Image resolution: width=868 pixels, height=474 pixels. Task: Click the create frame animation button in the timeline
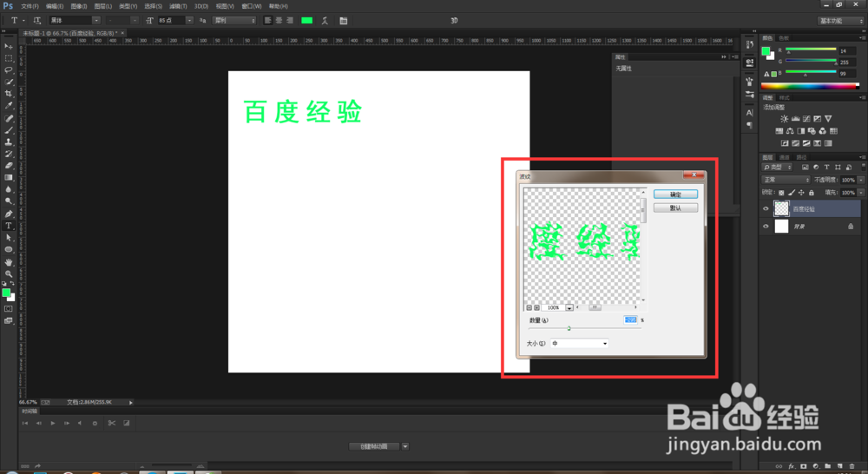374,446
